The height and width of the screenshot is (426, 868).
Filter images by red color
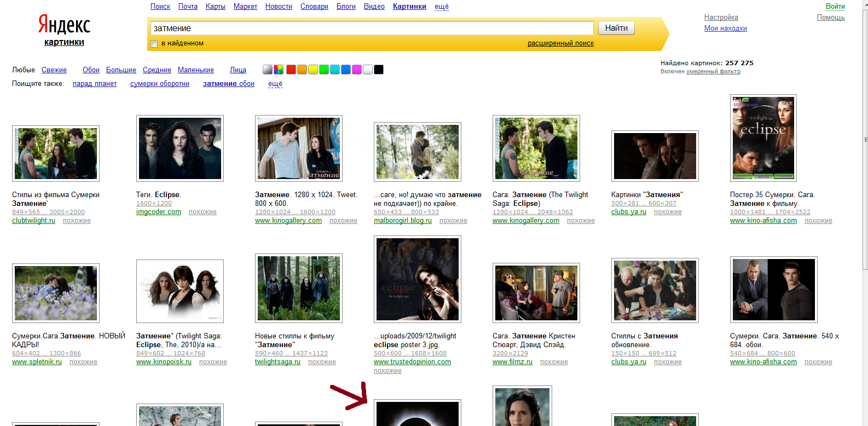pos(291,70)
